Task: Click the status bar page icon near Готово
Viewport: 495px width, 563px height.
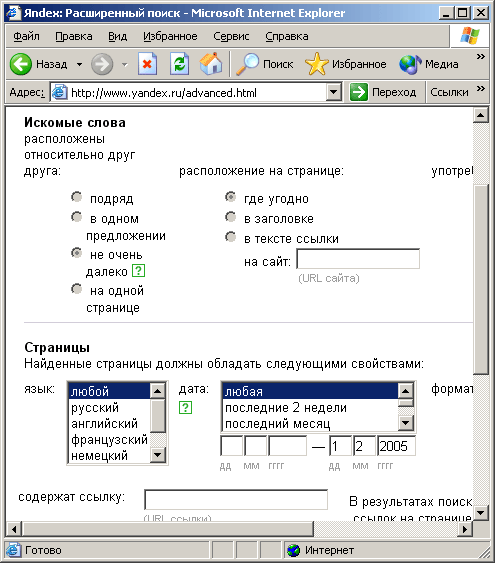Action: [13, 550]
